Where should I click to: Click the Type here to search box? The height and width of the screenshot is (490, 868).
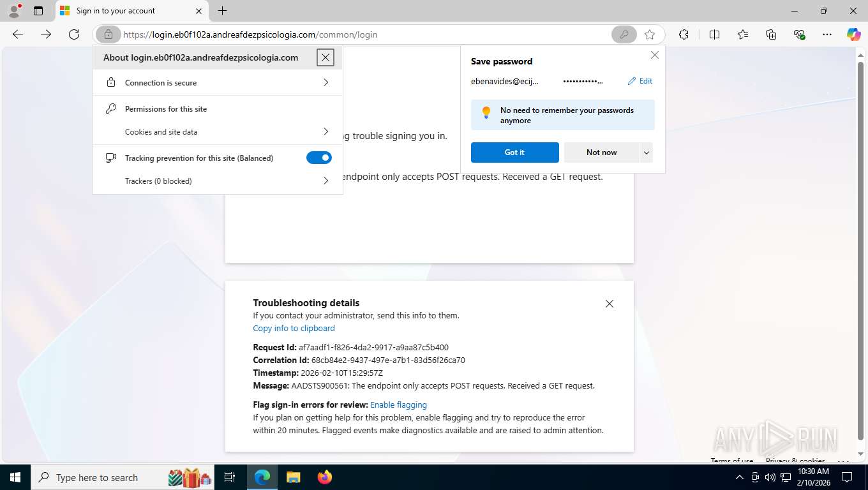coord(123,477)
